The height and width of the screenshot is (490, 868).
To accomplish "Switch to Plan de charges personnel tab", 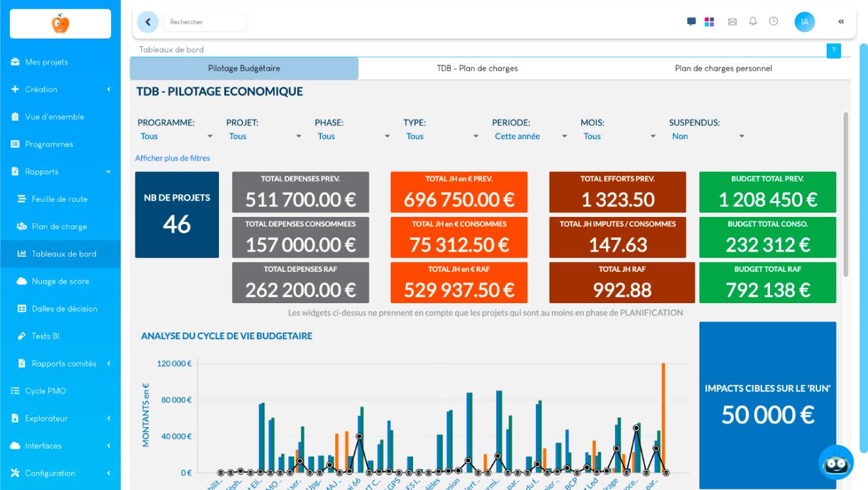I will click(x=723, y=68).
